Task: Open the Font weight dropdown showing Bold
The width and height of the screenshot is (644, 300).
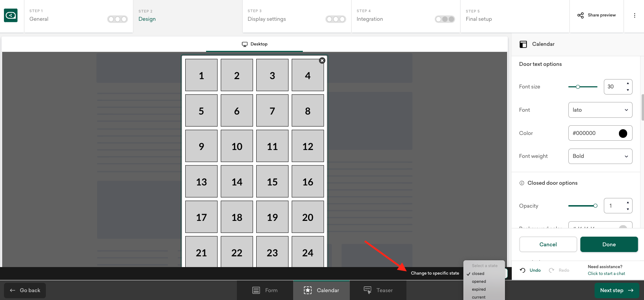Action: [600, 156]
